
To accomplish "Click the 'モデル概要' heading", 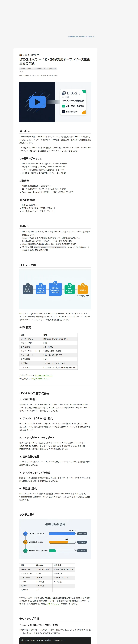I will (25, 327).
